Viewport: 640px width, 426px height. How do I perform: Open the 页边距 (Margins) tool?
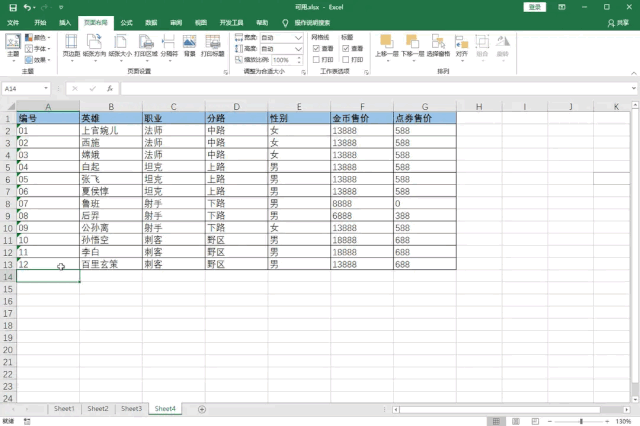point(71,46)
